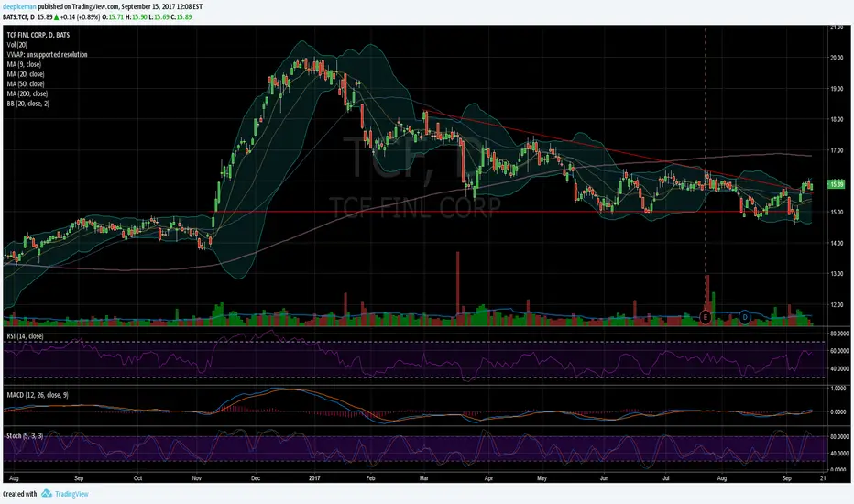Click the C:15.89 close value
Viewport: 854px width, 504px height.
click(x=181, y=16)
